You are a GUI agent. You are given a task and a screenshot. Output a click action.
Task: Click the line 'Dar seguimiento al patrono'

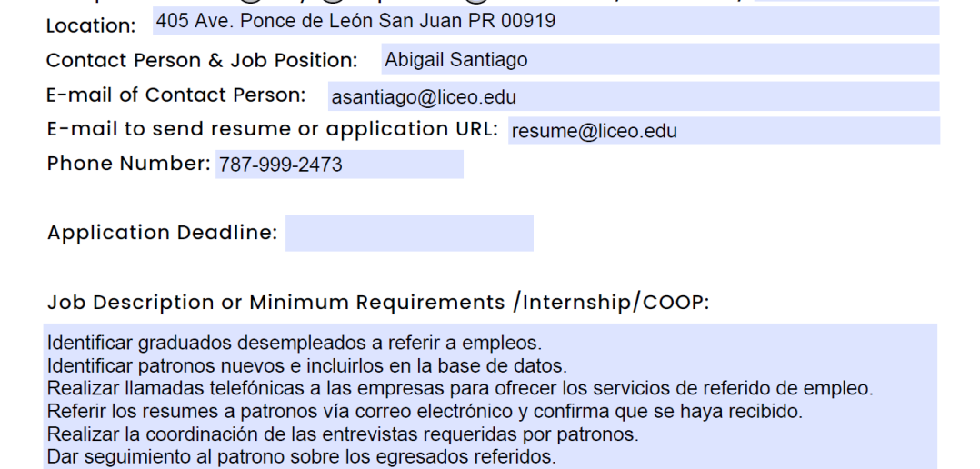pyautogui.click(x=301, y=456)
